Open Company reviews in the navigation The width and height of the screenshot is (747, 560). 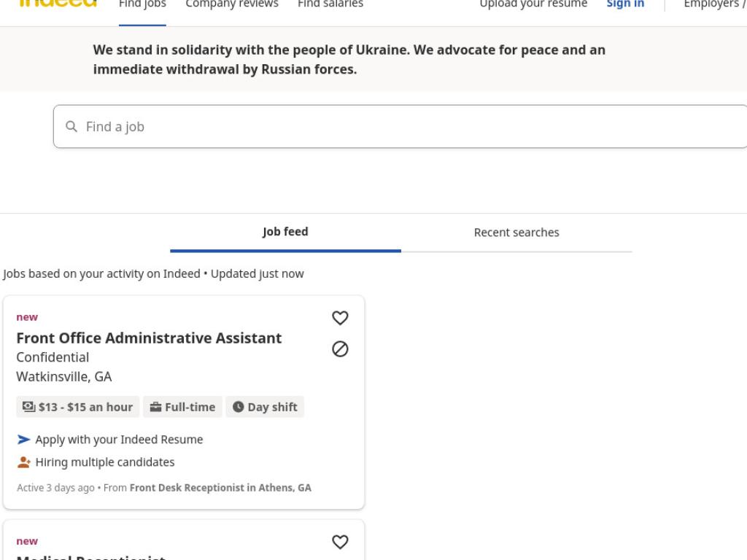[232, 5]
